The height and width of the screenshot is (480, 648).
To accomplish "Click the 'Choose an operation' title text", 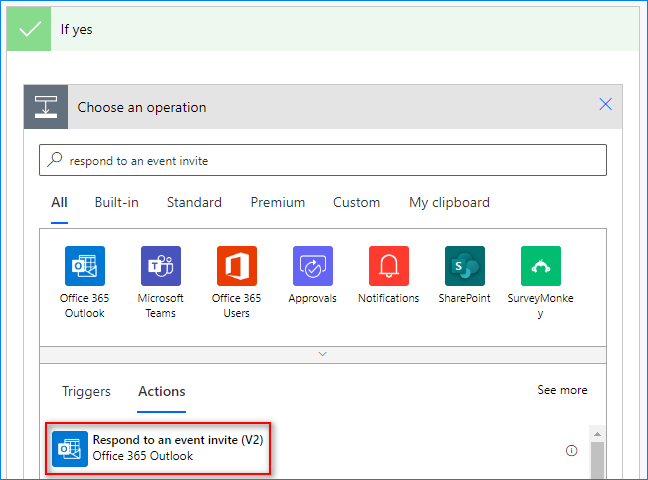I will click(x=142, y=107).
